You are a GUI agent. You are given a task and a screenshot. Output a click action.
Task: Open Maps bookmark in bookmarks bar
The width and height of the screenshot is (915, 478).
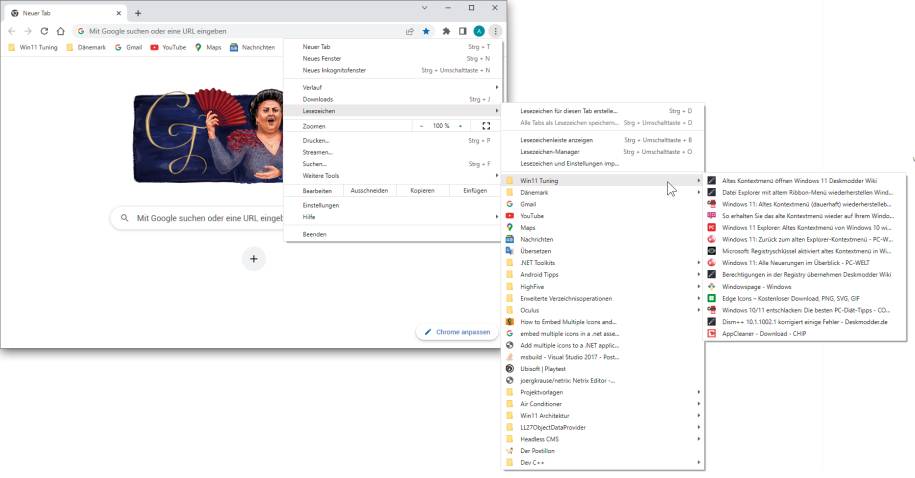pyautogui.click(x=208, y=47)
